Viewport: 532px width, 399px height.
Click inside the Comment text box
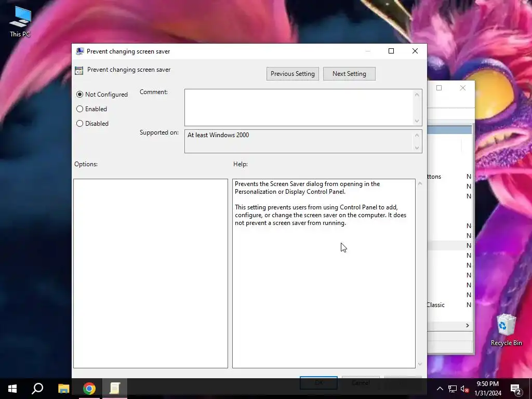[x=299, y=108]
